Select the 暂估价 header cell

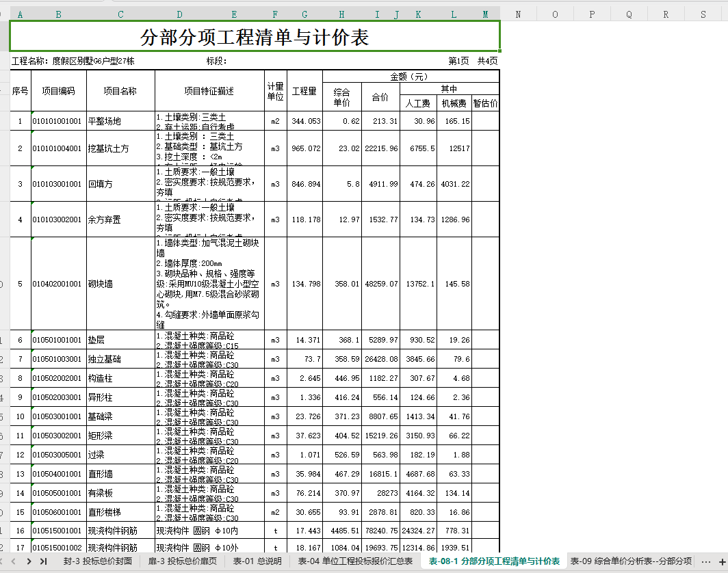485,103
